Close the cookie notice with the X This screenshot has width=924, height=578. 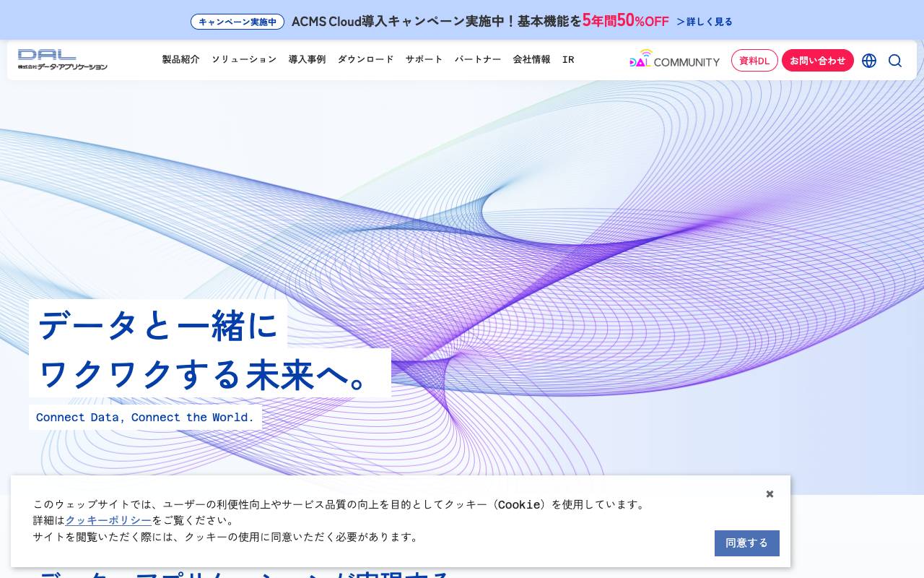(x=770, y=494)
